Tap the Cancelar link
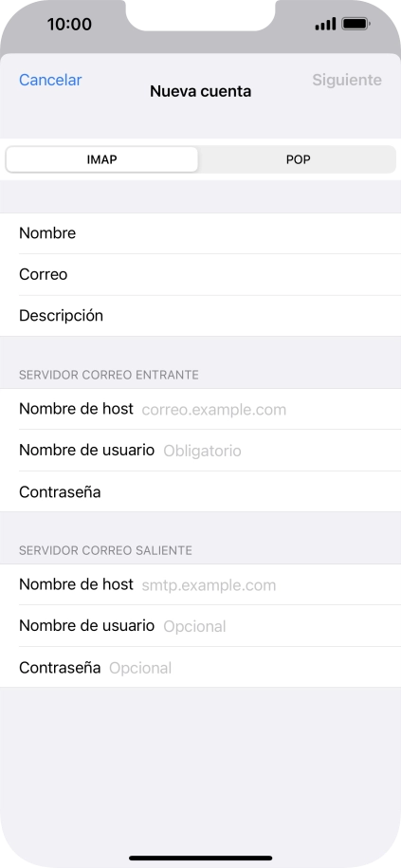Screen dimensions: 401x868 pyautogui.click(x=50, y=80)
